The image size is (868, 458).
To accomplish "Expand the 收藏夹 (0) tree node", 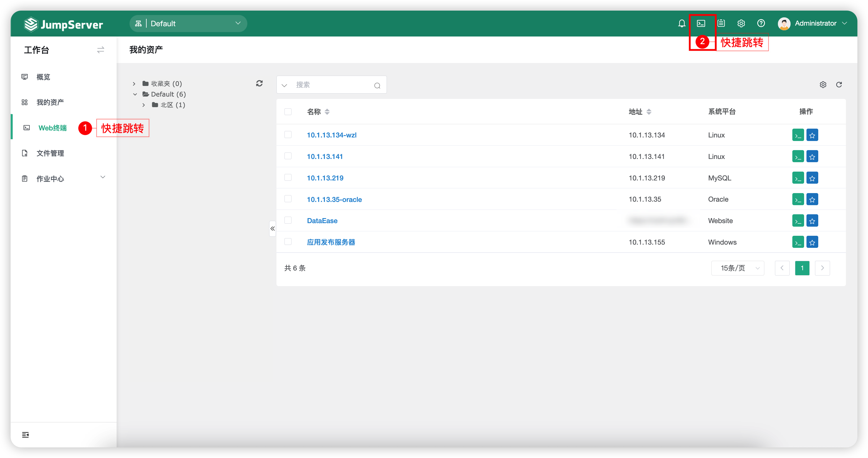I will coord(134,83).
